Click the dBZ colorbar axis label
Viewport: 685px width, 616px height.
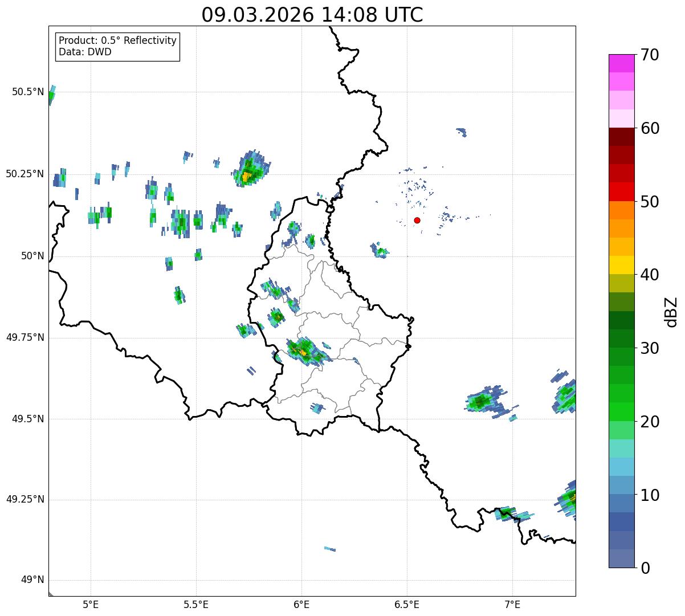click(x=671, y=312)
